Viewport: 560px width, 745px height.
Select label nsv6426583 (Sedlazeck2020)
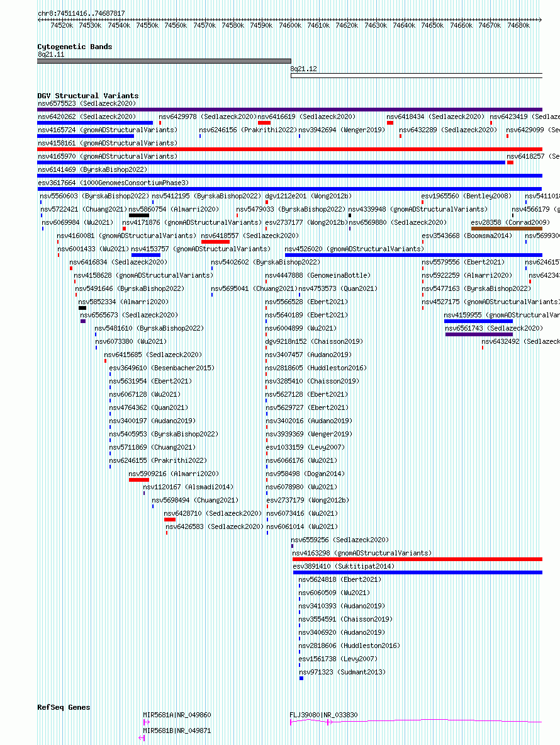215,526
